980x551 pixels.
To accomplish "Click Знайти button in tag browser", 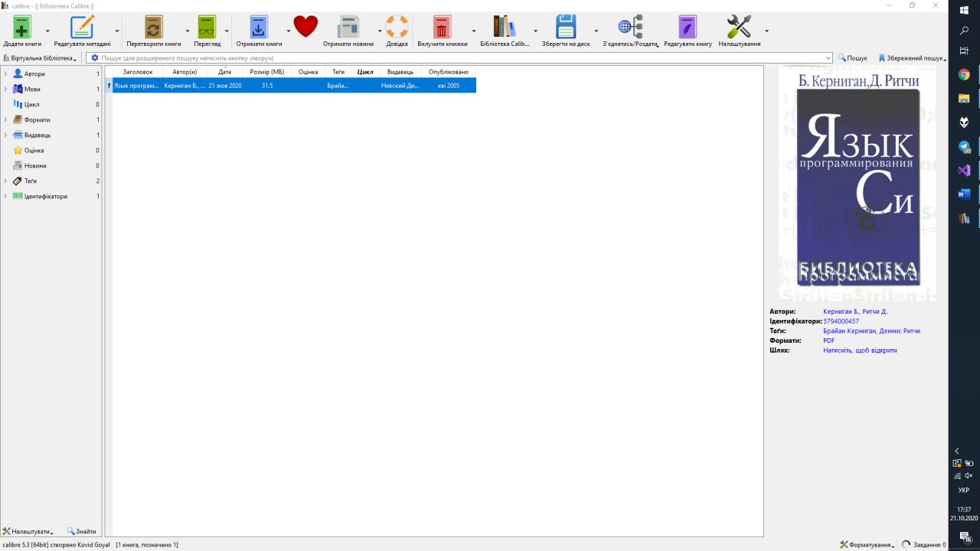I will click(x=81, y=531).
